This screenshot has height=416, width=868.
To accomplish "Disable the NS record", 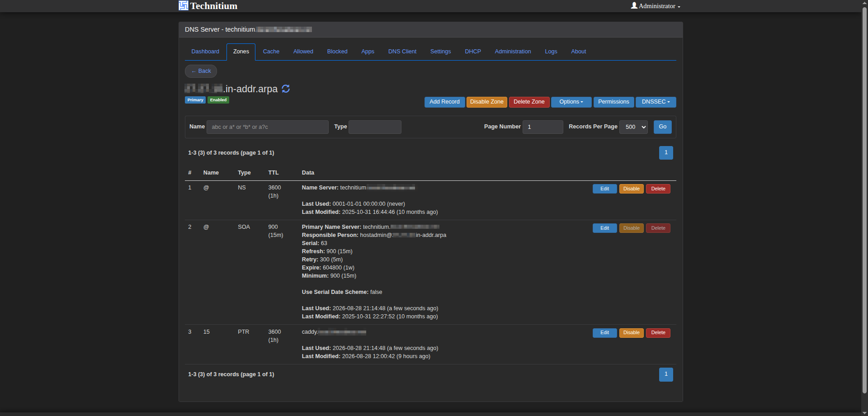I will [x=631, y=189].
